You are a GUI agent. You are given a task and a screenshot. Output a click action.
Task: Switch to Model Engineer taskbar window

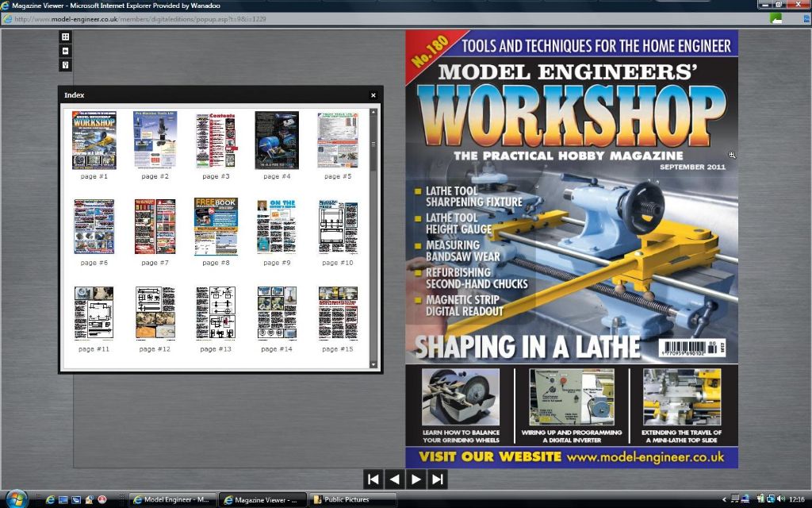click(x=172, y=500)
